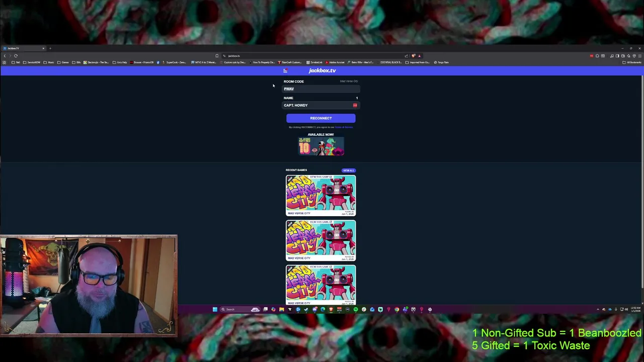Open Brave Shields lion icon

[413, 56]
